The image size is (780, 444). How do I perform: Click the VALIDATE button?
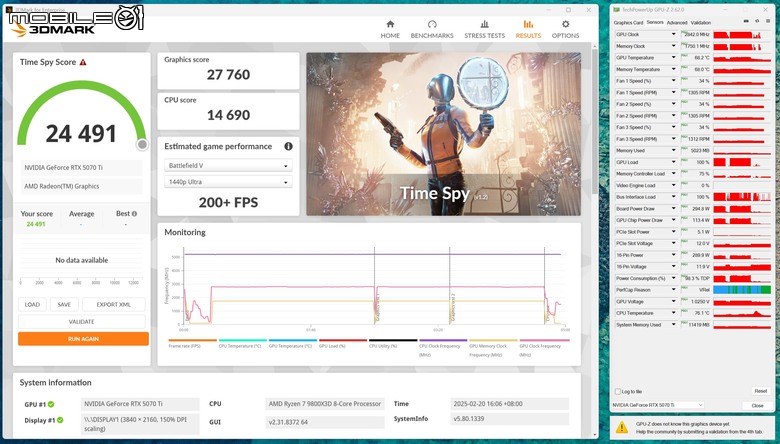pyautogui.click(x=82, y=322)
